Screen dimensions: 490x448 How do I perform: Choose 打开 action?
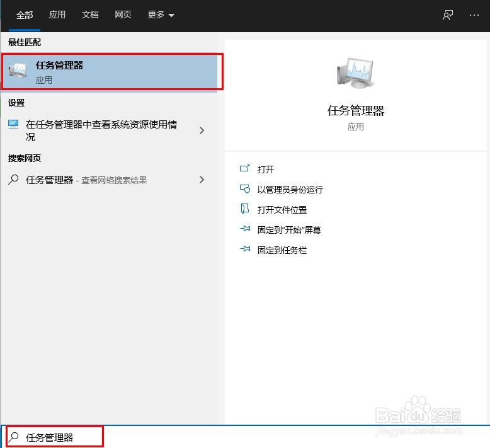tap(265, 169)
